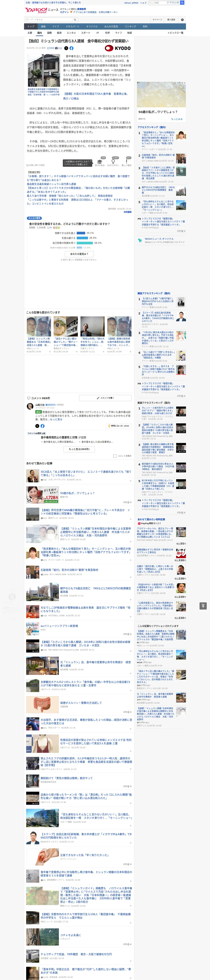Click the コメントAI要約 label
This screenshot has width=210, height=980.
(x=36, y=434)
